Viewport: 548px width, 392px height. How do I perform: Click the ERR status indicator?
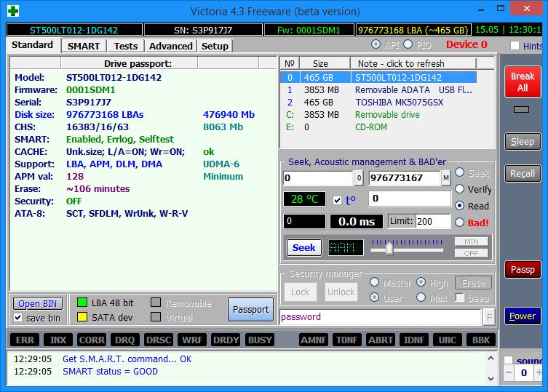[25, 340]
